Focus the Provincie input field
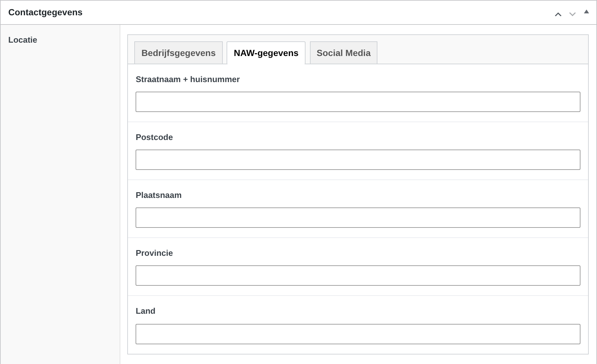This screenshot has height=364, width=597. coord(358,276)
